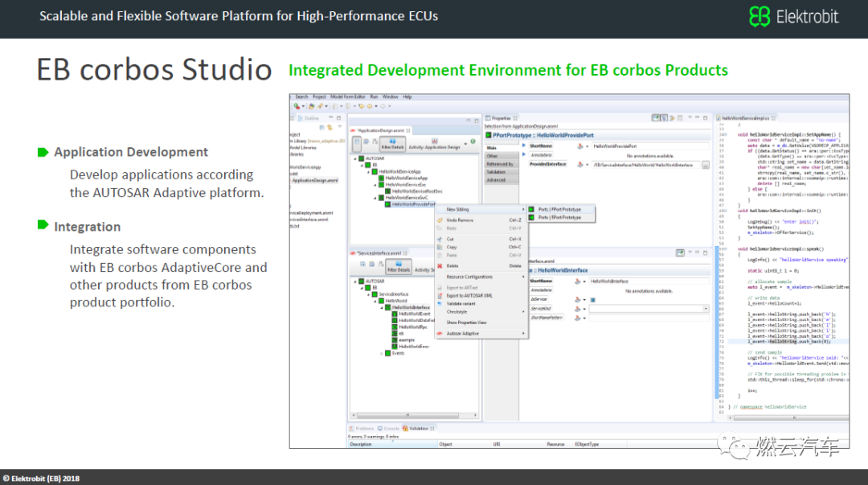Viewport: 868px width, 485px height.
Task: Click the green circular icon right of Activity dropdown
Action: pyautogui.click(x=473, y=142)
